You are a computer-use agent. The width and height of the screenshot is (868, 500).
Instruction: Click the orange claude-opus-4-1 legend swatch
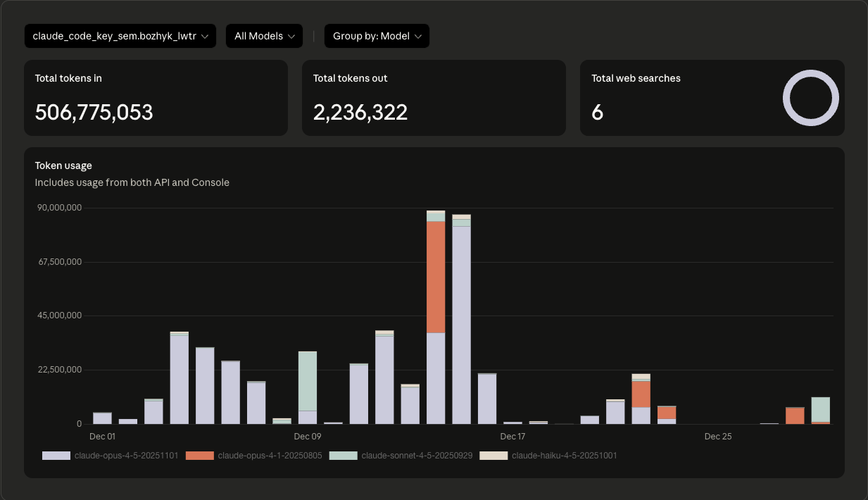pos(199,456)
